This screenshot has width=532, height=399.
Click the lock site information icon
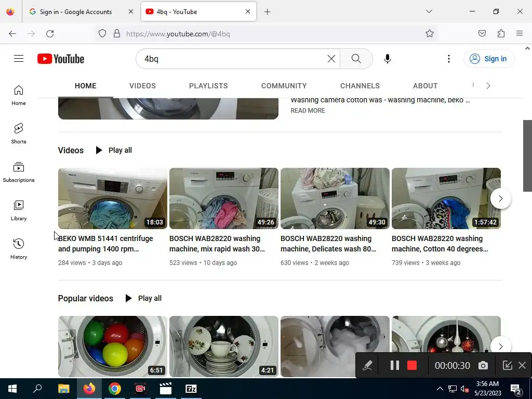[117, 33]
